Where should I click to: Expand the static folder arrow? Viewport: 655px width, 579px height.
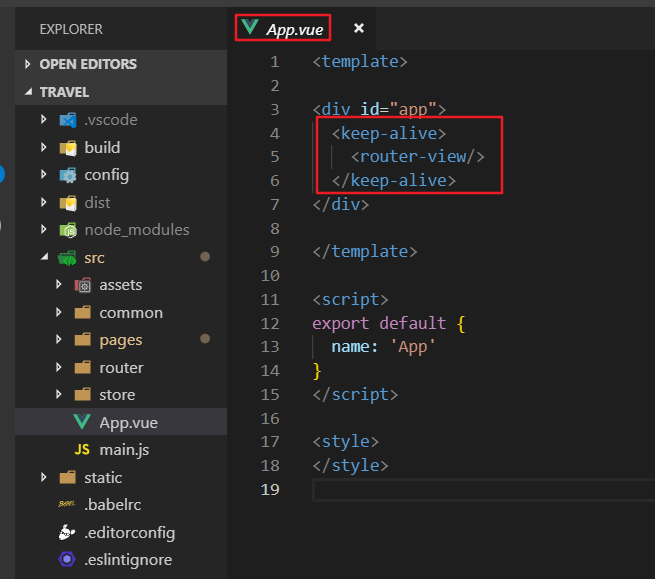point(43,477)
